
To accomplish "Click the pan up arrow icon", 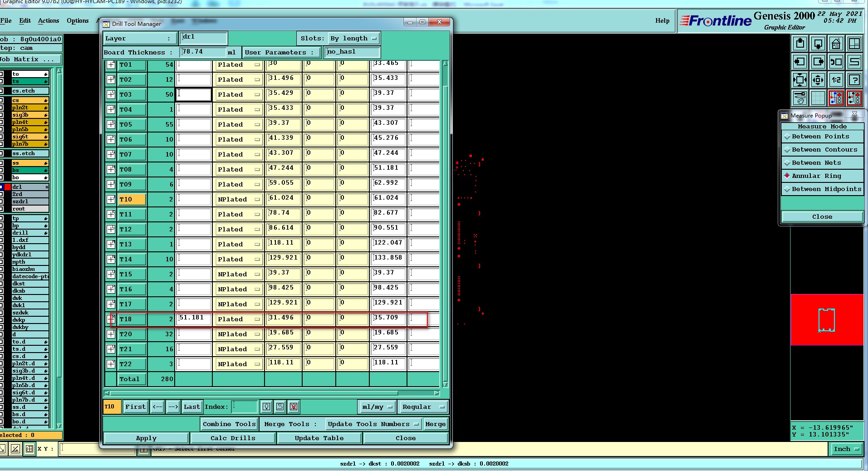I will point(800,44).
